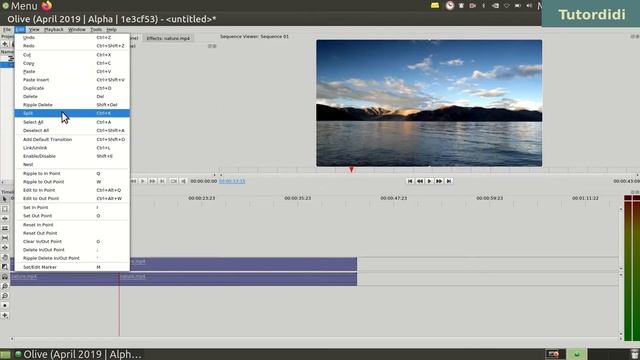Click the New item plus icon in Project panel
The image size is (640, 360).
(x=4, y=44)
